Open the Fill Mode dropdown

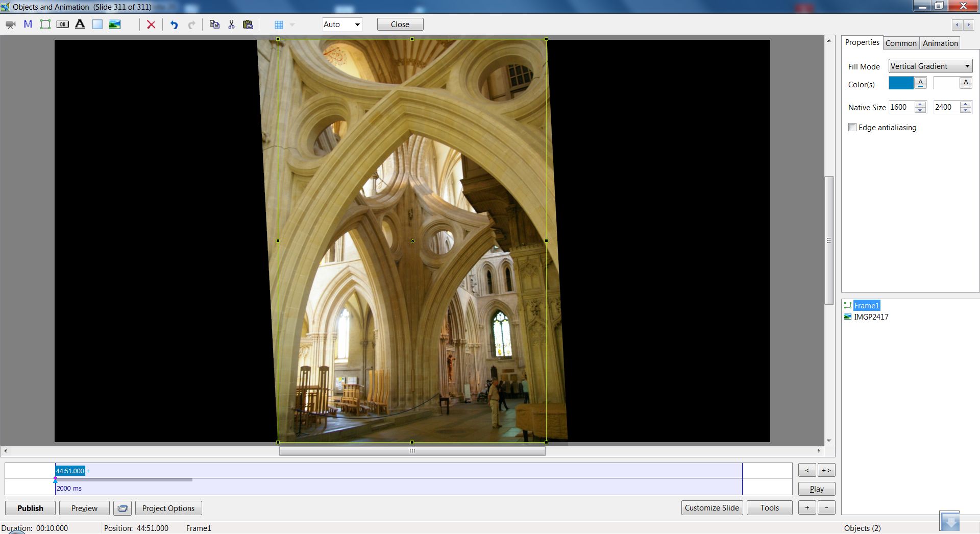930,66
